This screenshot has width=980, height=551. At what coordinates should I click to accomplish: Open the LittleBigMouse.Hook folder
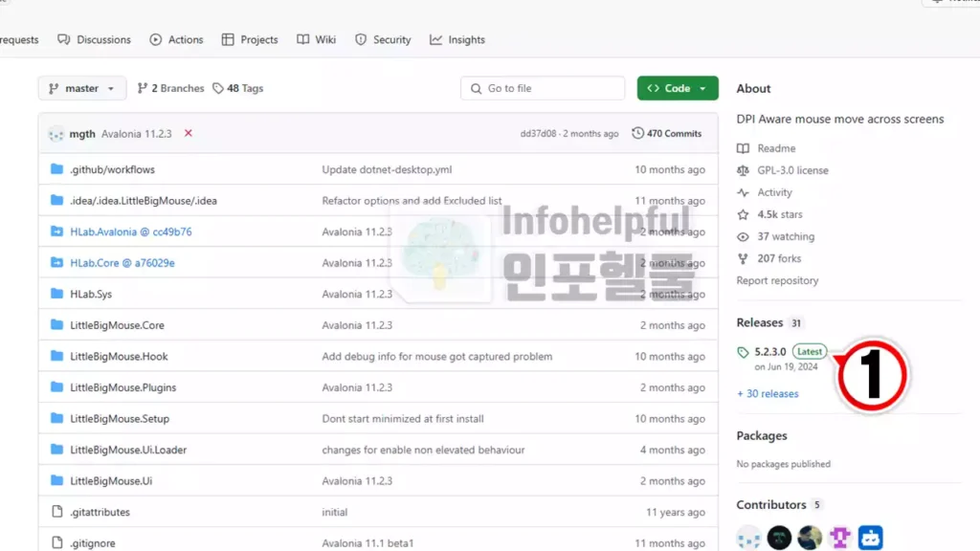119,357
